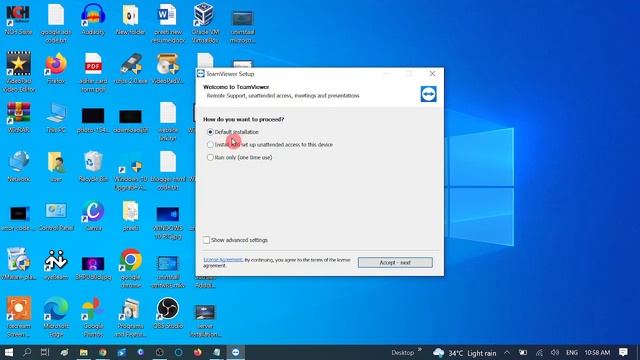Close the TeamViewer Setup window
This screenshot has width=640, height=360.
pyautogui.click(x=432, y=73)
